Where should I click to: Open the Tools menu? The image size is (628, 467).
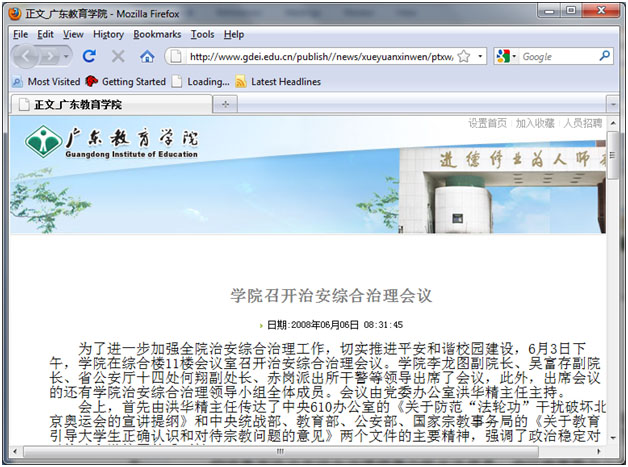pos(202,34)
